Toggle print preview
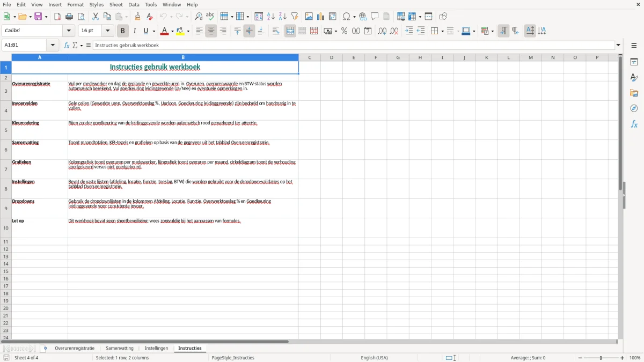644x362 pixels. (x=81, y=17)
